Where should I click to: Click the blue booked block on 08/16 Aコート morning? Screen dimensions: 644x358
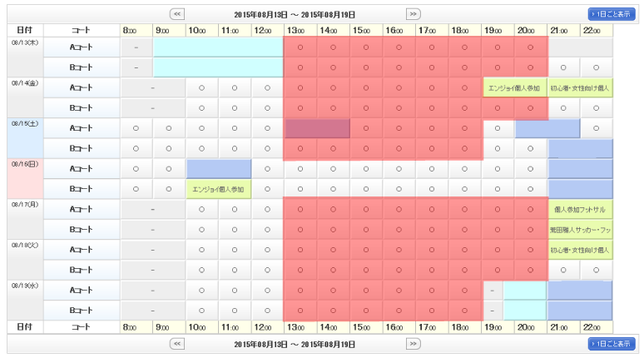(x=218, y=169)
